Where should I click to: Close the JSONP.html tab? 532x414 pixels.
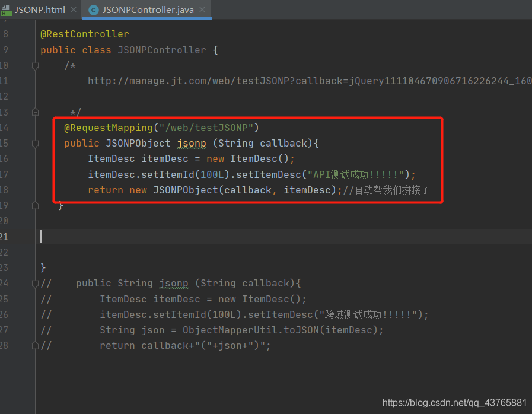(x=74, y=10)
